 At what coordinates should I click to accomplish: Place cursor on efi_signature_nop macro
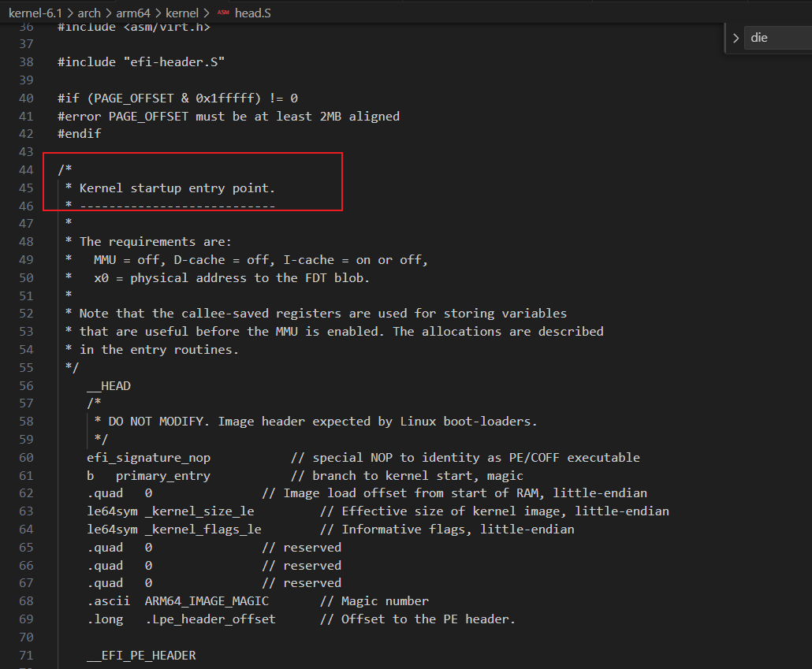[148, 458]
